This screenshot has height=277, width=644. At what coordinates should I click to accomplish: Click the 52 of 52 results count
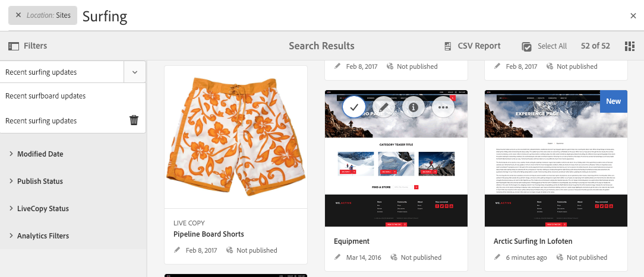[x=595, y=46]
